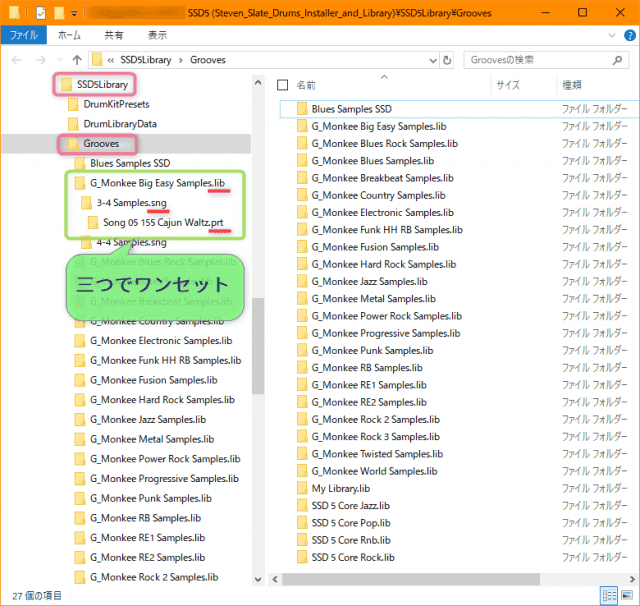The image size is (640, 606).
Task: Click the Back navigation arrow
Action: tap(16, 60)
